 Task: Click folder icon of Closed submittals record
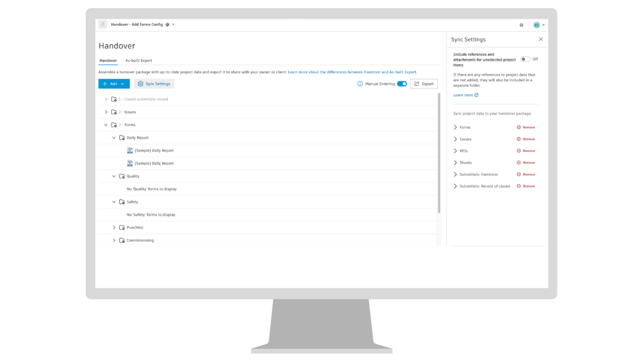point(114,99)
